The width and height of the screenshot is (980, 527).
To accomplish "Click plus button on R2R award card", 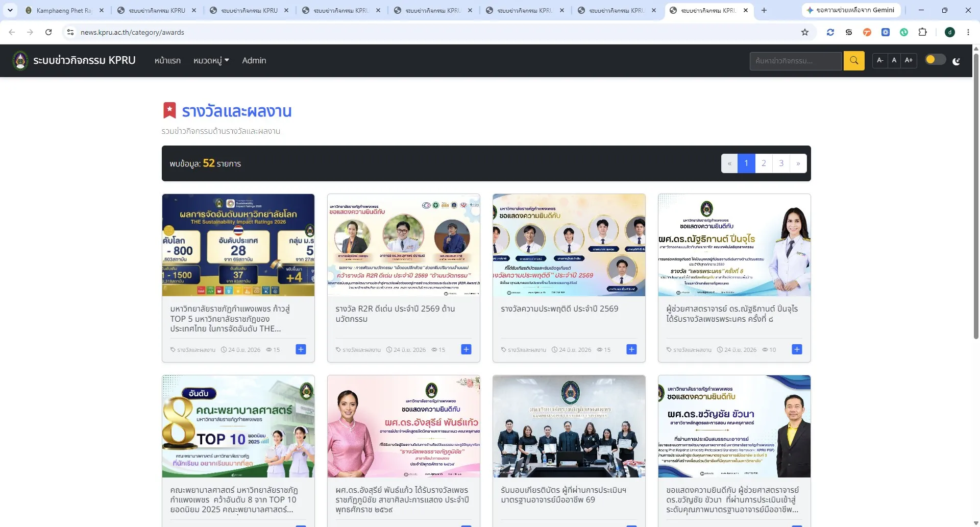I will (x=467, y=349).
